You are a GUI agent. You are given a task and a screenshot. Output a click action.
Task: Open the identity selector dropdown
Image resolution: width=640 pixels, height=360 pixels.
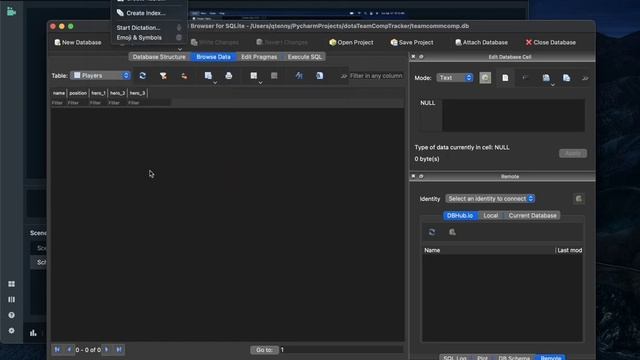point(490,199)
